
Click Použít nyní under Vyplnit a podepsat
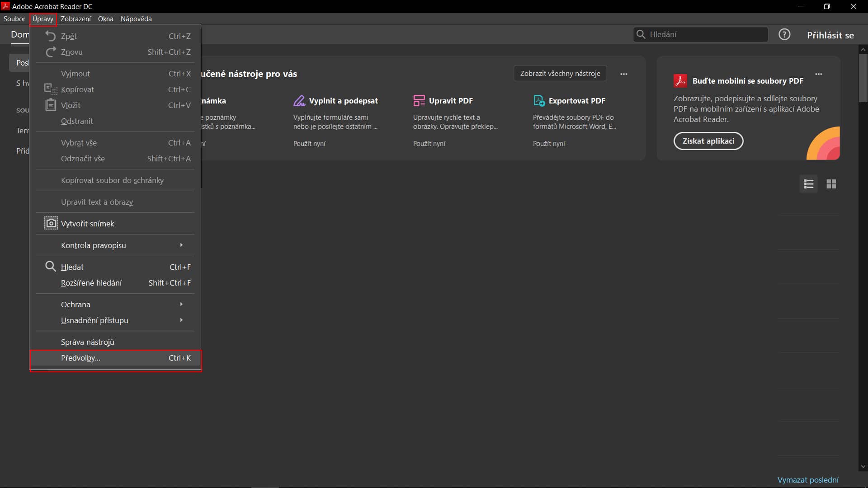[309, 144]
